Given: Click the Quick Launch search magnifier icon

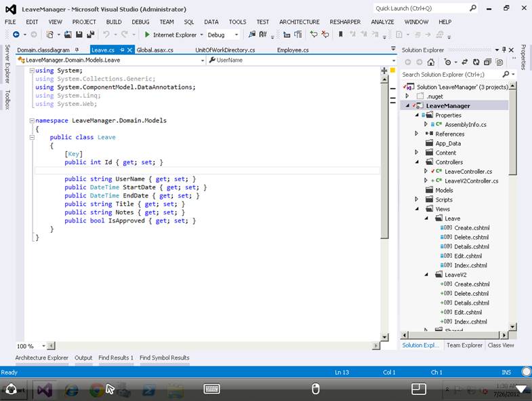Looking at the screenshot, I should click(473, 8).
